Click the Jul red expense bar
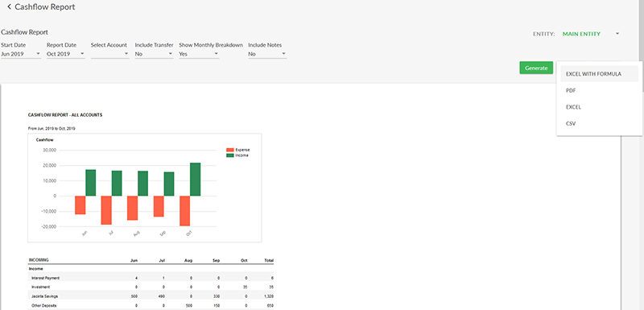The height and width of the screenshot is (310, 644). pos(106,210)
